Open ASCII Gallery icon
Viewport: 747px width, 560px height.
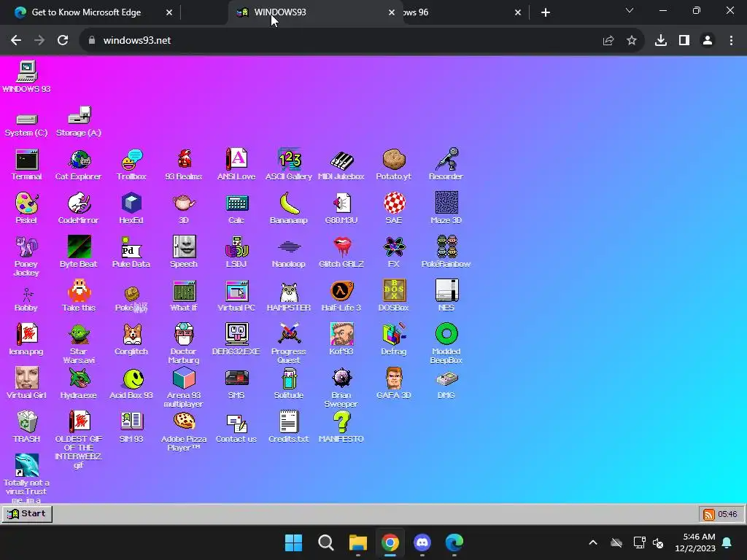pos(289,165)
